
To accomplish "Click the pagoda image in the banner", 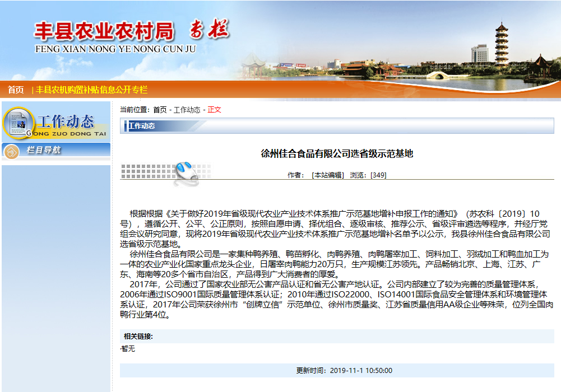I will tap(501, 44).
